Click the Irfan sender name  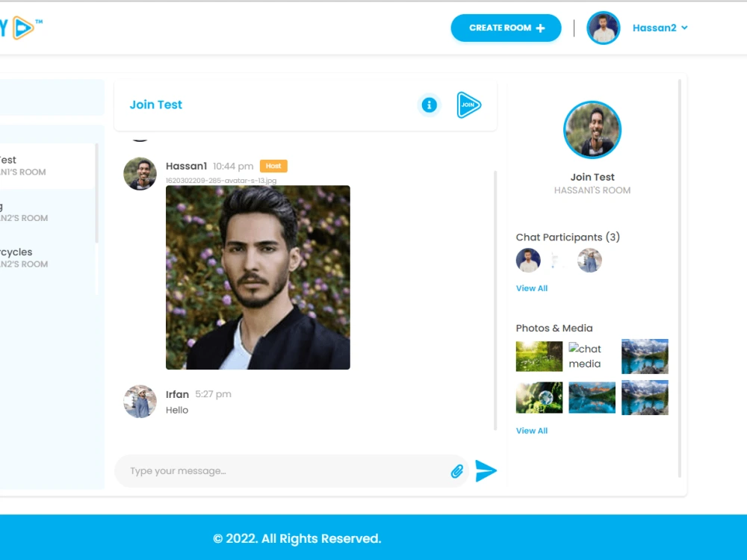[x=177, y=394]
